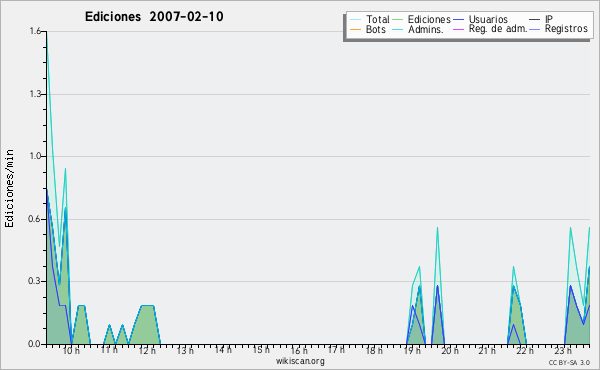The width and height of the screenshot is (600, 370).
Task: Click the 10 h x-axis tick label
Action: (71, 351)
